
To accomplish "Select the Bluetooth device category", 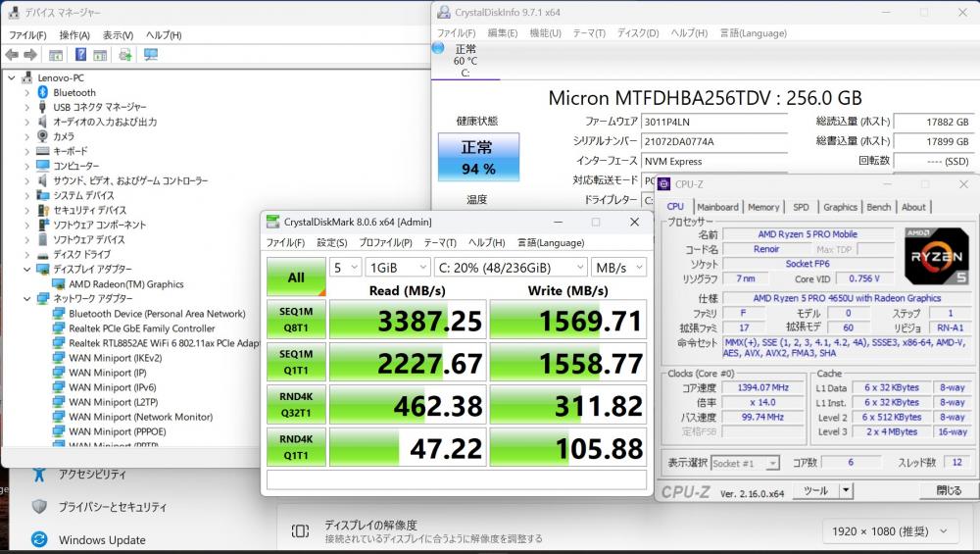I will (73, 92).
